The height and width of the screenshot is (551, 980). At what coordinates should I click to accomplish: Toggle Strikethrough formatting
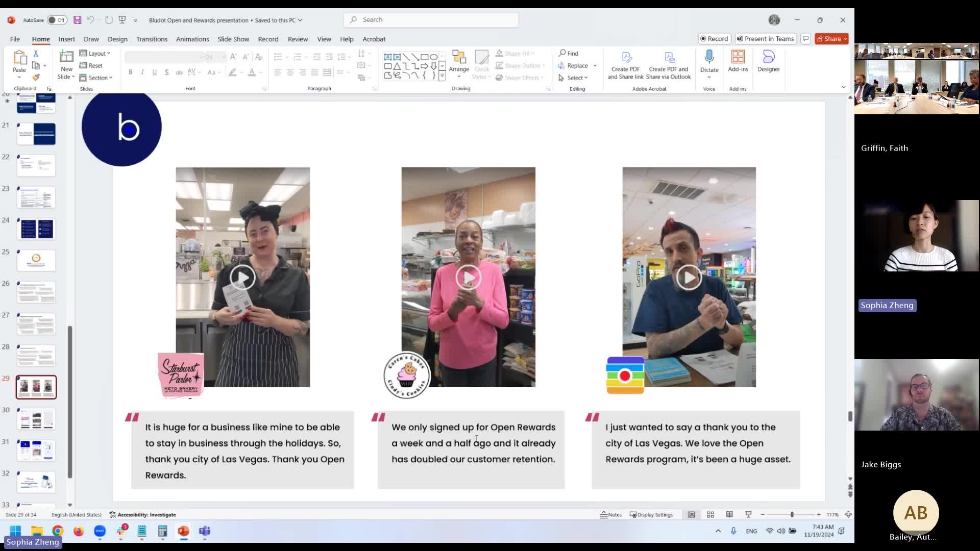[179, 72]
